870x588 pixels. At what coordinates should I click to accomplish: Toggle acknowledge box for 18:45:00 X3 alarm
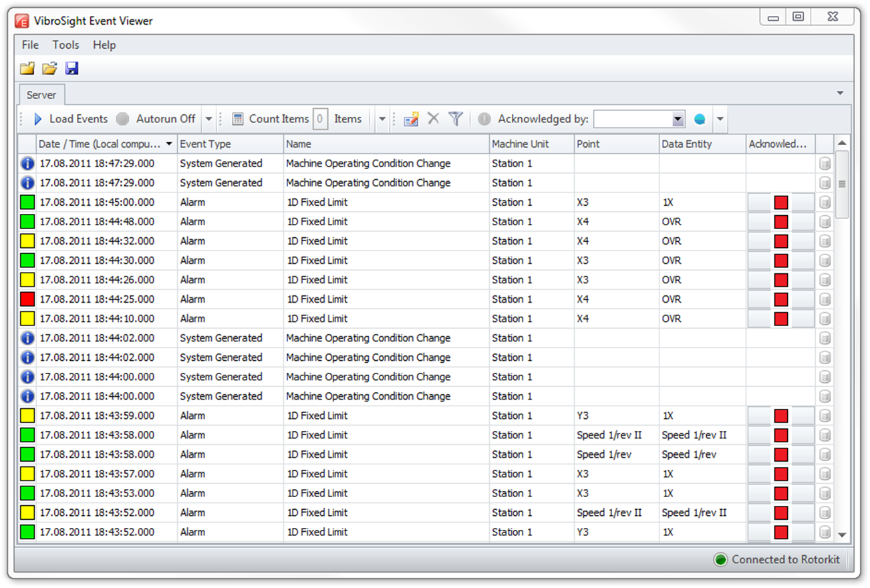point(780,202)
